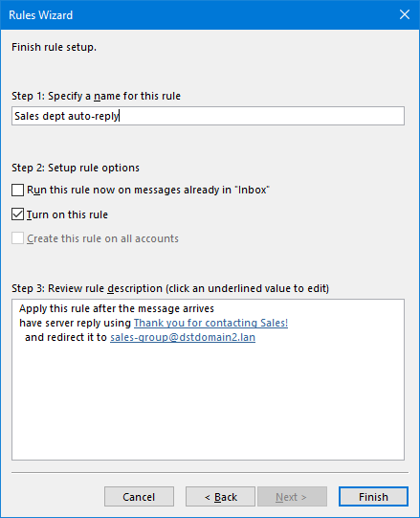Click the Cancel button
The image size is (420, 518).
pos(139,497)
